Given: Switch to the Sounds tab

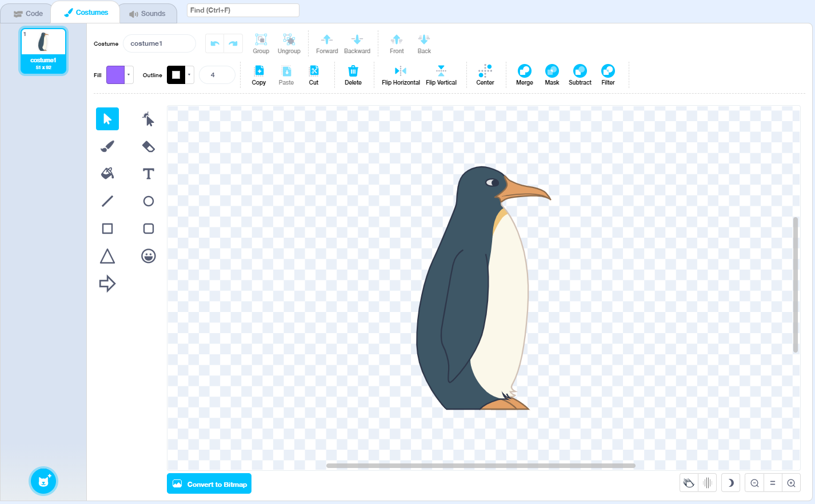Looking at the screenshot, I should pyautogui.click(x=148, y=13).
